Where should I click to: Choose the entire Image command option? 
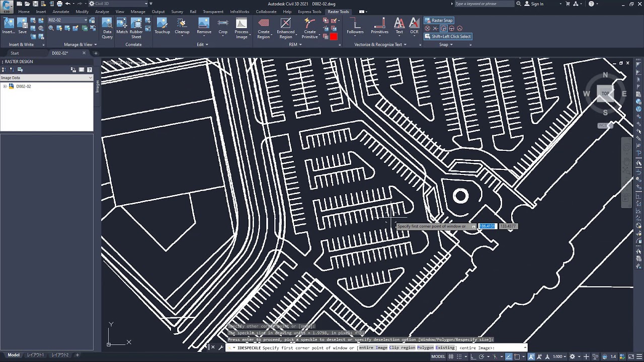(373, 348)
